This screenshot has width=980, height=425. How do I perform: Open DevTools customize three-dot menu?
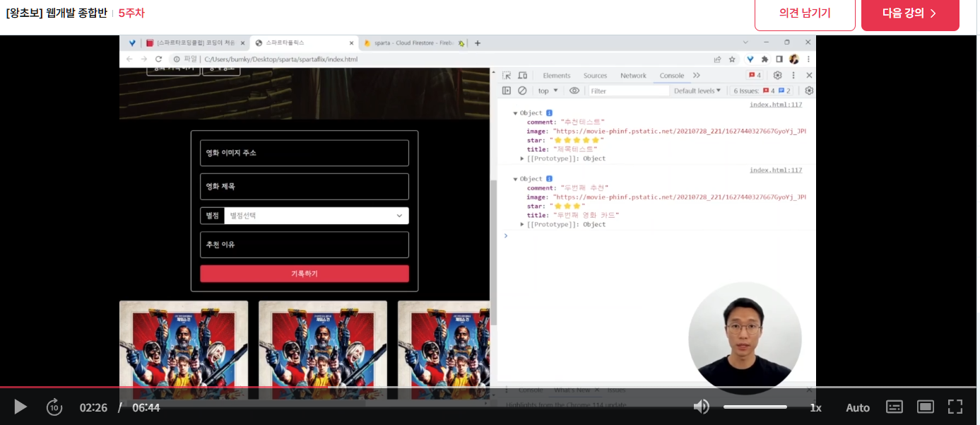(x=793, y=76)
